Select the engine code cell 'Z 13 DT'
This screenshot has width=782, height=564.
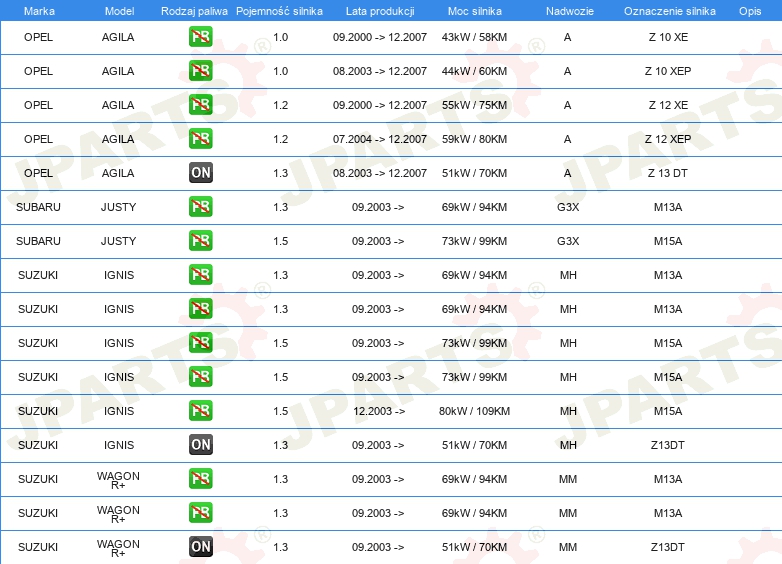click(667, 173)
